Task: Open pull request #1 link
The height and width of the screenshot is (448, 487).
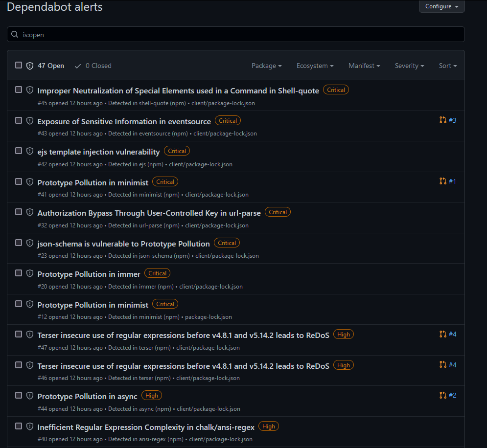Action: tap(452, 181)
